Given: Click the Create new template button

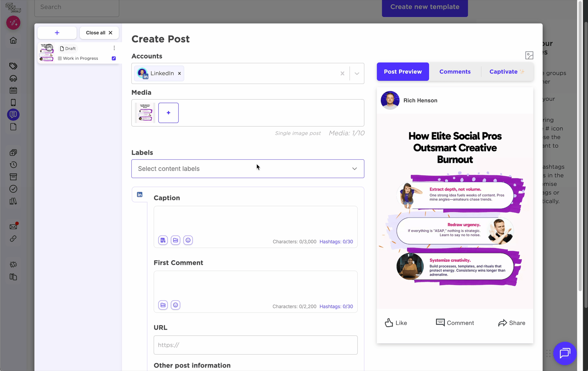Looking at the screenshot, I should [425, 7].
